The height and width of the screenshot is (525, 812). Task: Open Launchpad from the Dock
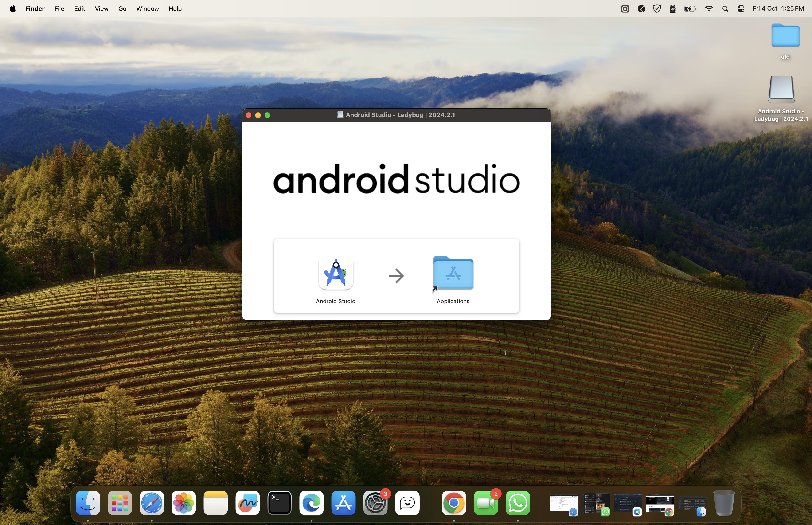[120, 503]
